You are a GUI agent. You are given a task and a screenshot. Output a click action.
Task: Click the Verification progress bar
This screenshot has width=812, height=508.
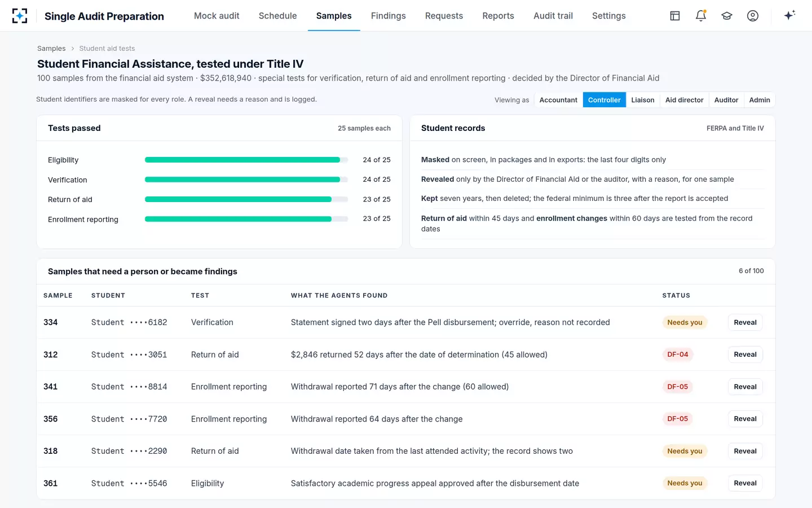[246, 179]
